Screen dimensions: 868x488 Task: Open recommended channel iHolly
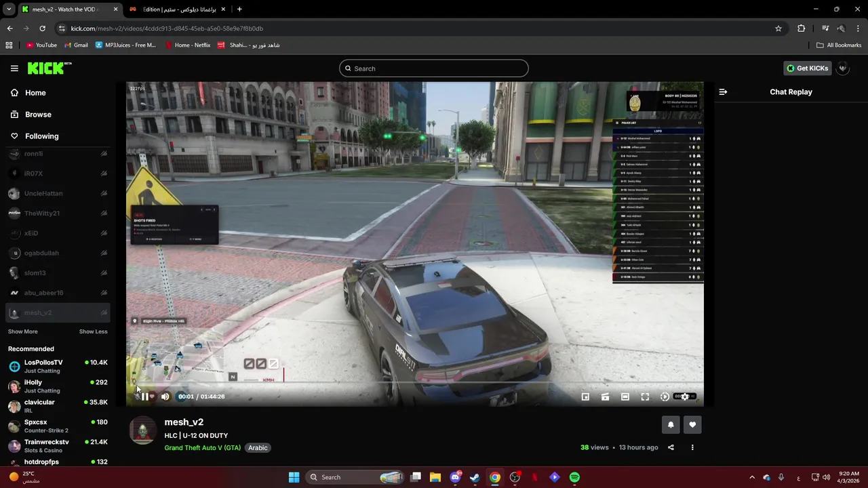(57, 386)
